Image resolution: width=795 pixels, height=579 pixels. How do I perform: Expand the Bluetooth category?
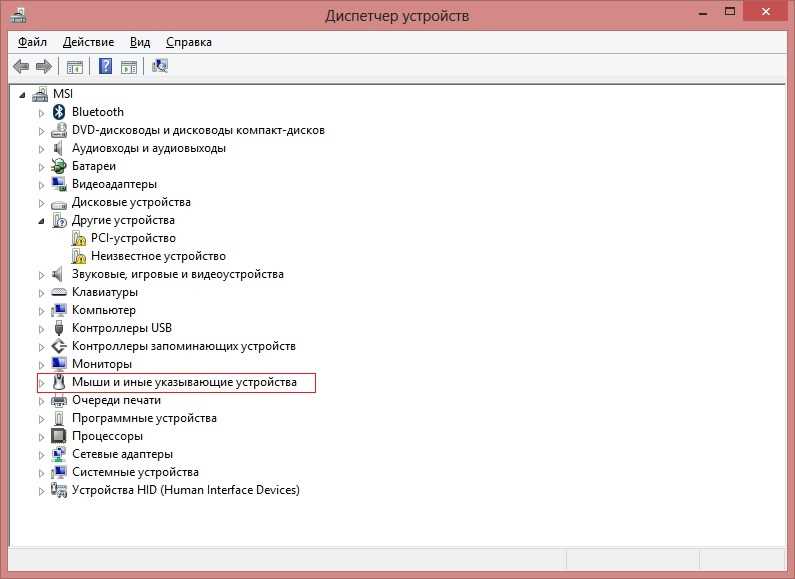tap(41, 113)
